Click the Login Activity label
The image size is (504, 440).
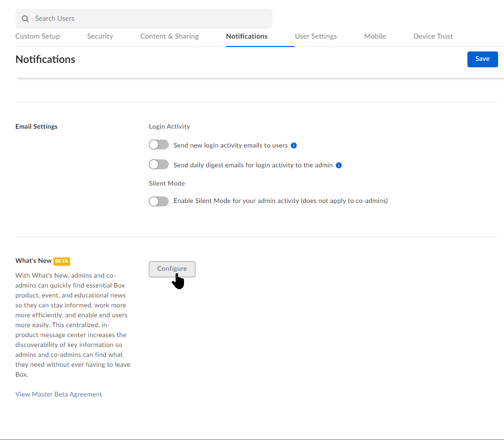[x=169, y=126]
